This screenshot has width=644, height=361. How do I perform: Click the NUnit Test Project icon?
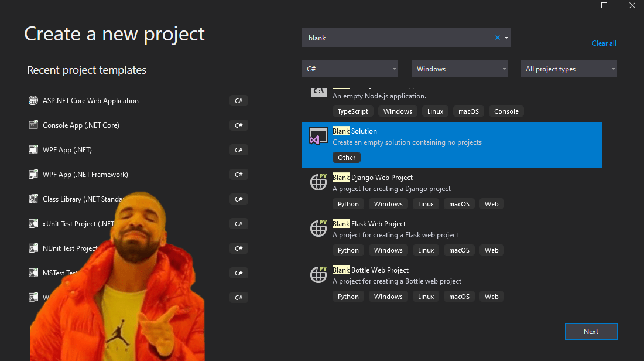(33, 248)
